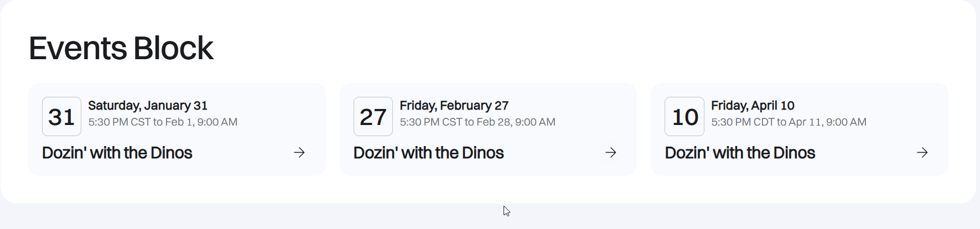Open the 'Saturday, January 31' date heading
Image resolution: width=980 pixels, height=229 pixels.
[148, 106]
